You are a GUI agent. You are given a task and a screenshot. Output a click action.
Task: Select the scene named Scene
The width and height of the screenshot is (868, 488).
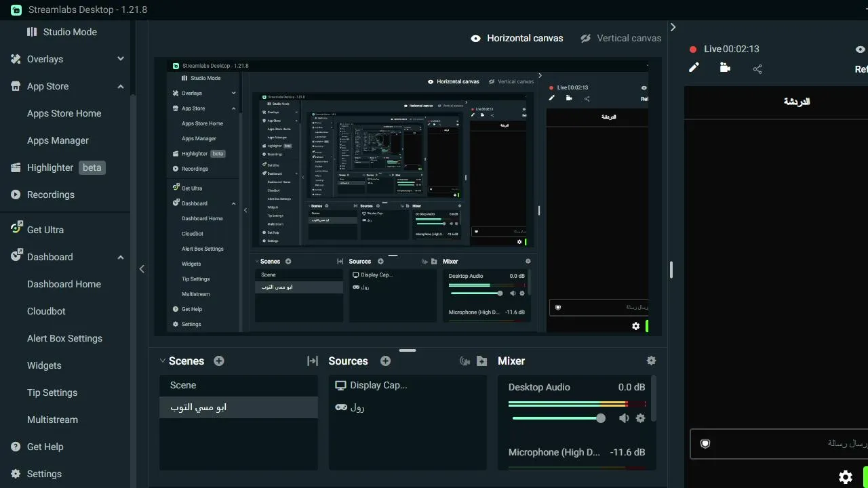[x=239, y=386]
